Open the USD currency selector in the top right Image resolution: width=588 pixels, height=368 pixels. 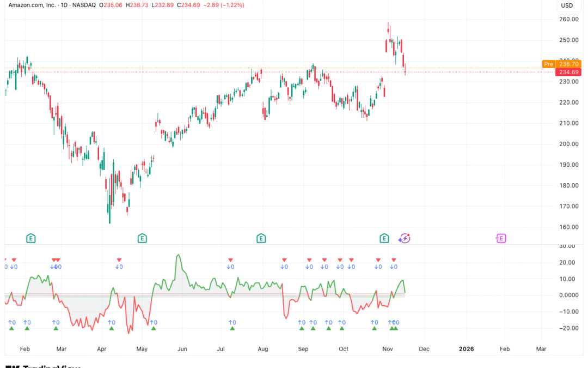(567, 5)
